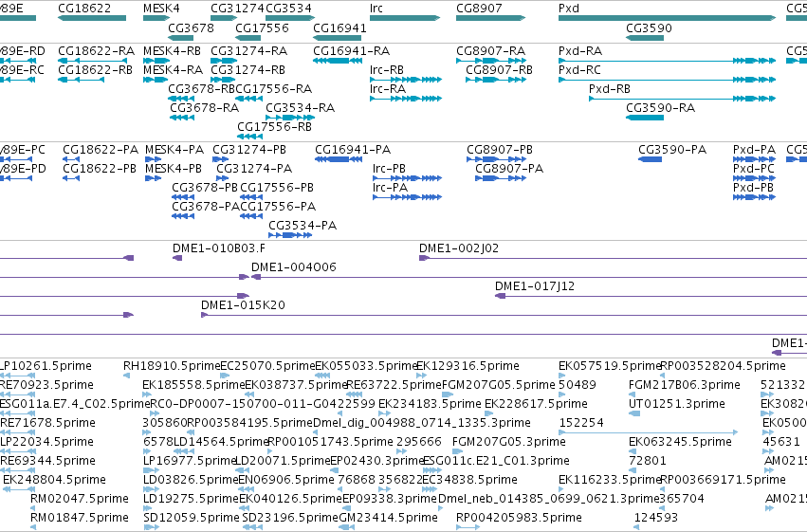Click the Pxd-RA transcript label
The image size is (807, 532).
point(580,51)
